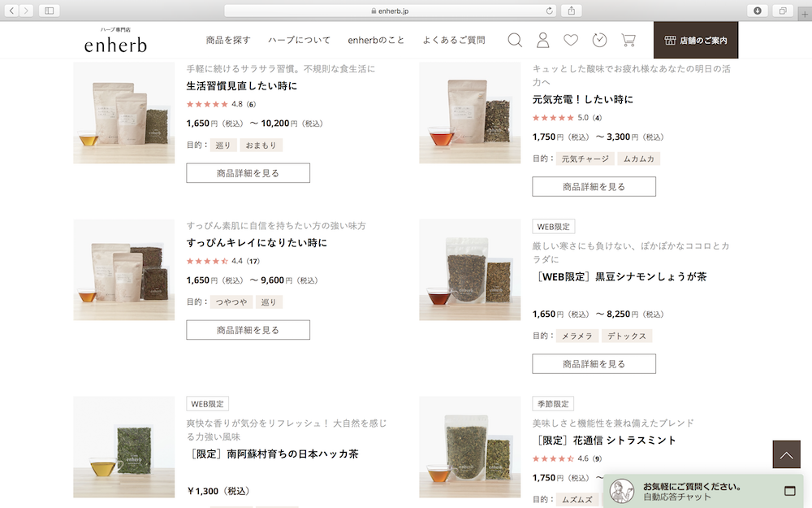The width and height of the screenshot is (812, 508).
Task: Click WEB限定 badge above 日本ハッカ茶
Action: click(208, 404)
